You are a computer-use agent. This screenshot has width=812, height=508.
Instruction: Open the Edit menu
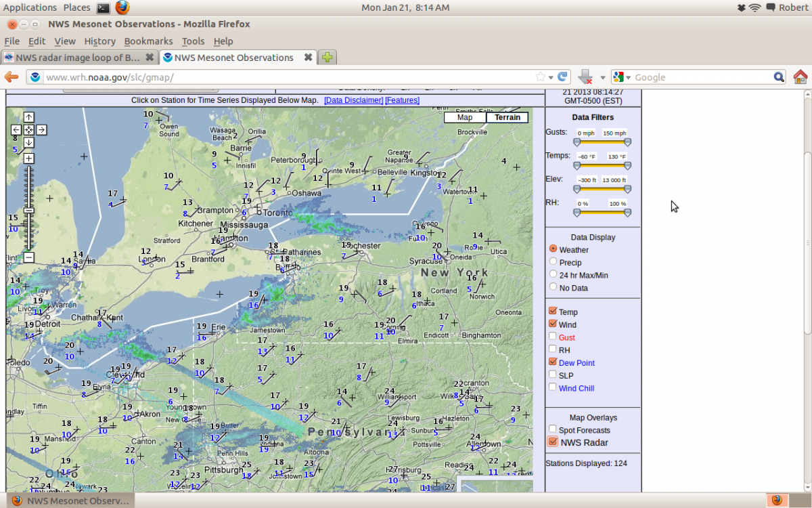point(37,41)
